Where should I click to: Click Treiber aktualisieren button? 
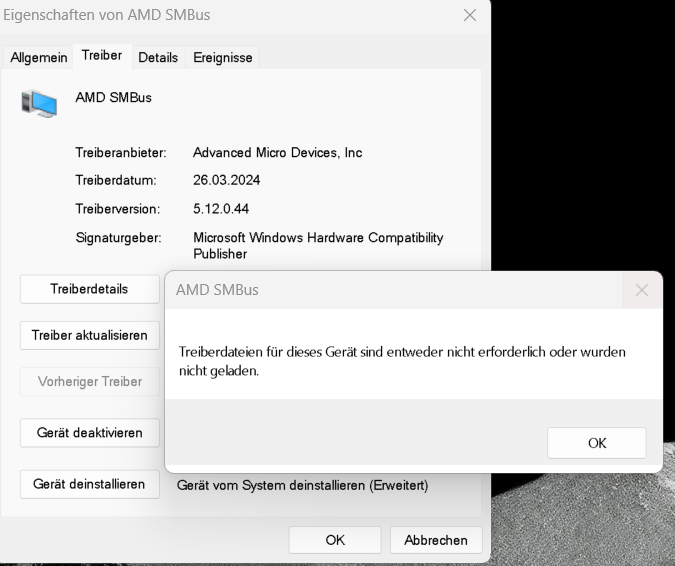90,335
